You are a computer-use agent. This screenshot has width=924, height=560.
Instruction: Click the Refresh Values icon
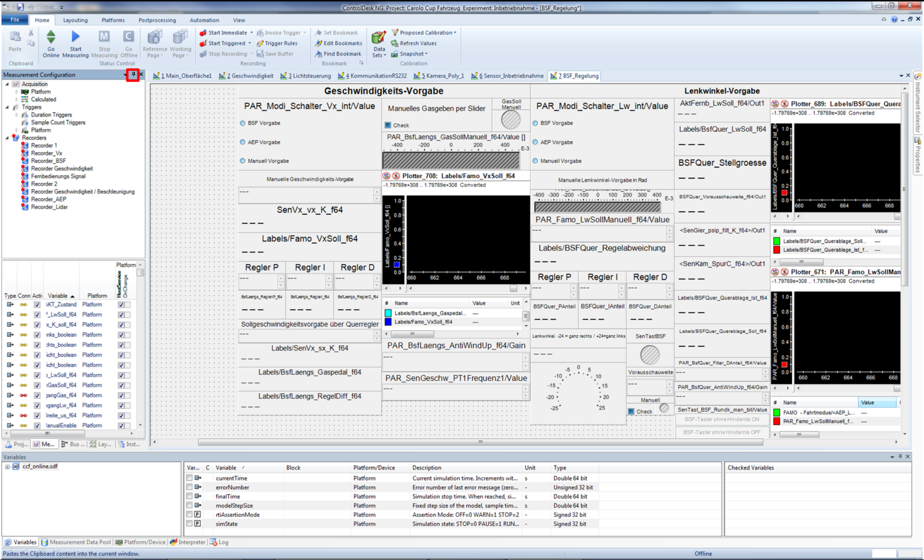[x=395, y=43]
